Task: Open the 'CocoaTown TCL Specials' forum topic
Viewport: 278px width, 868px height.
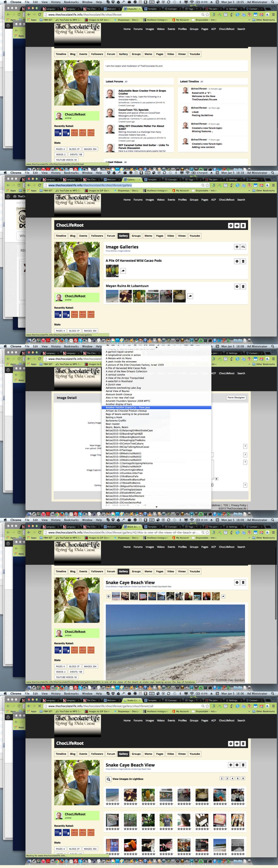Action: [133, 110]
